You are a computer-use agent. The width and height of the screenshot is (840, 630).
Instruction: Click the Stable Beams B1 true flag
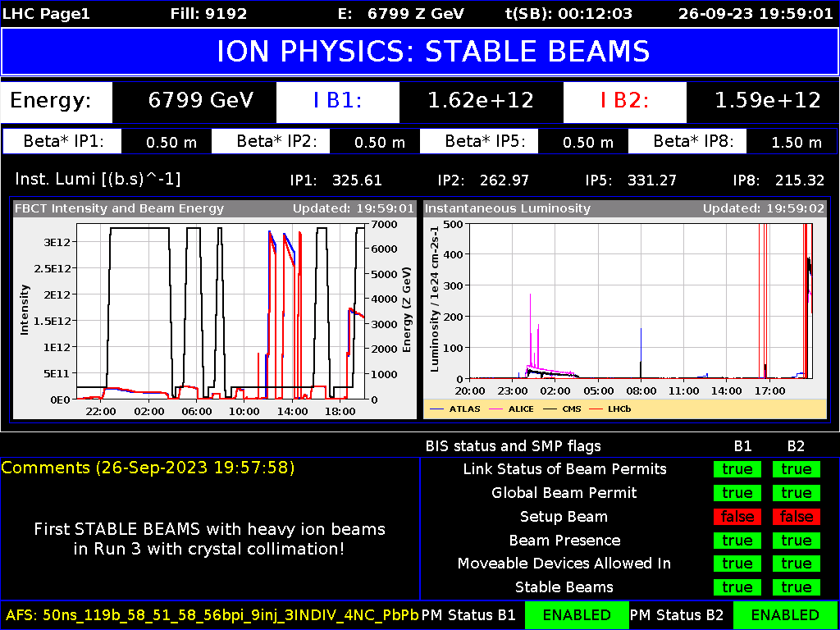[737, 587]
